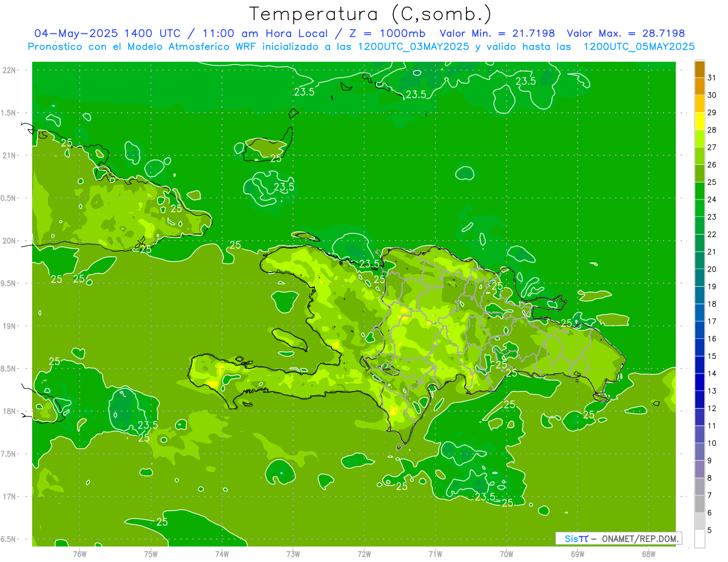Select the orange 30–31 legend swatch

point(699,87)
